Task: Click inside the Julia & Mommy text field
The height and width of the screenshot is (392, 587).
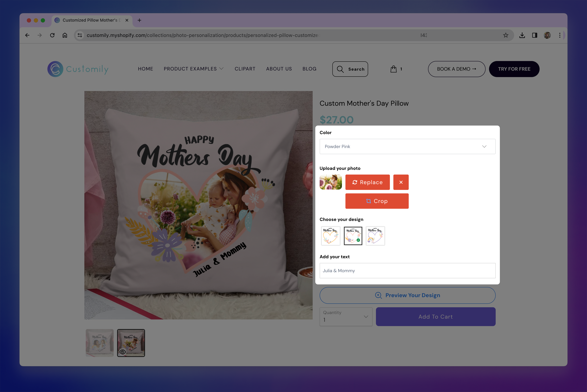Action: (407, 270)
